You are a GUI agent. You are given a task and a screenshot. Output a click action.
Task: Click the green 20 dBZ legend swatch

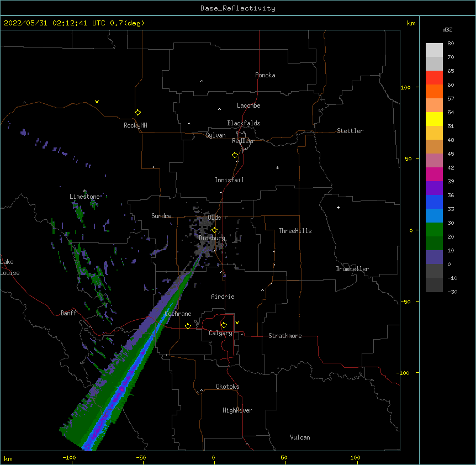tap(434, 230)
